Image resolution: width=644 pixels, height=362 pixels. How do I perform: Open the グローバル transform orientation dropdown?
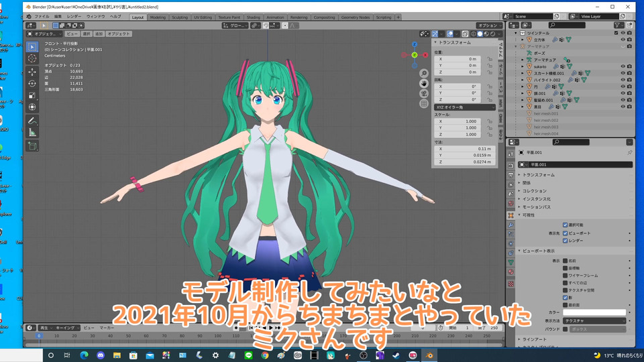[x=235, y=25]
